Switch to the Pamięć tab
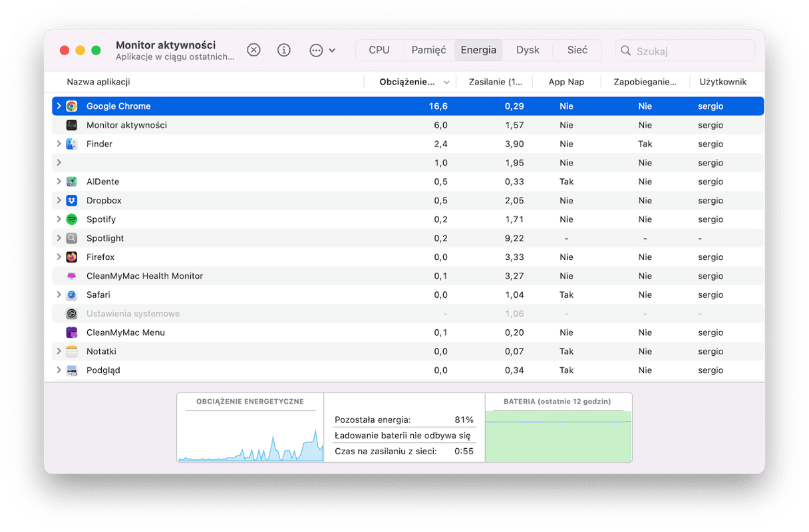 (428, 50)
